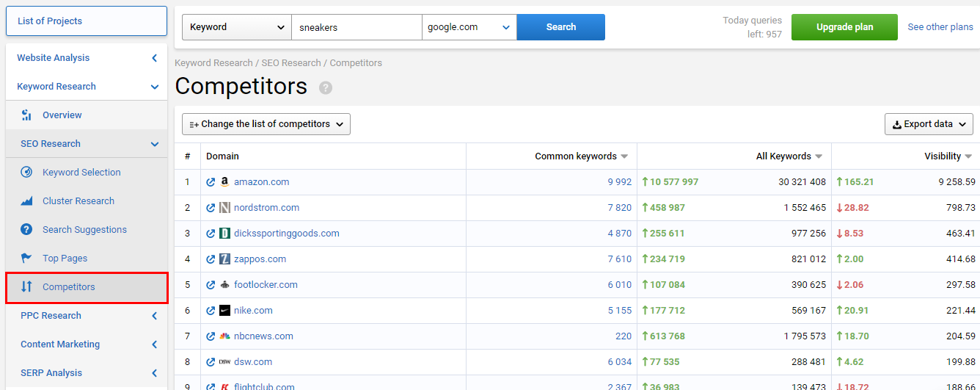
Task: Click the Cluster Research chart icon
Action: [x=26, y=201]
